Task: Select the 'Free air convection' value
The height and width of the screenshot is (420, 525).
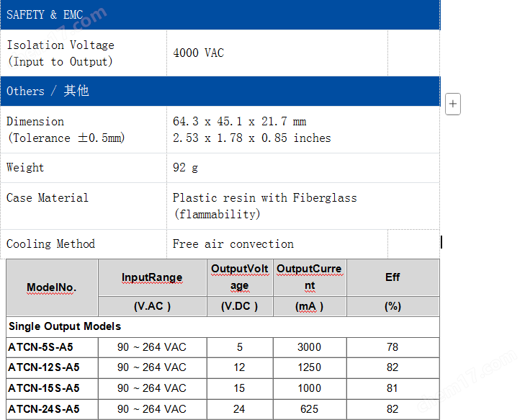Action: (x=233, y=243)
